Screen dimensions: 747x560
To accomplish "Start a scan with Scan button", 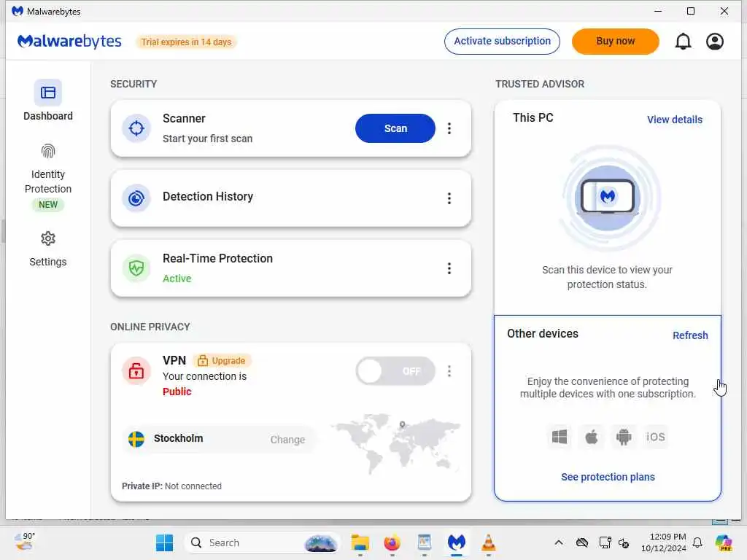I will pos(395,128).
